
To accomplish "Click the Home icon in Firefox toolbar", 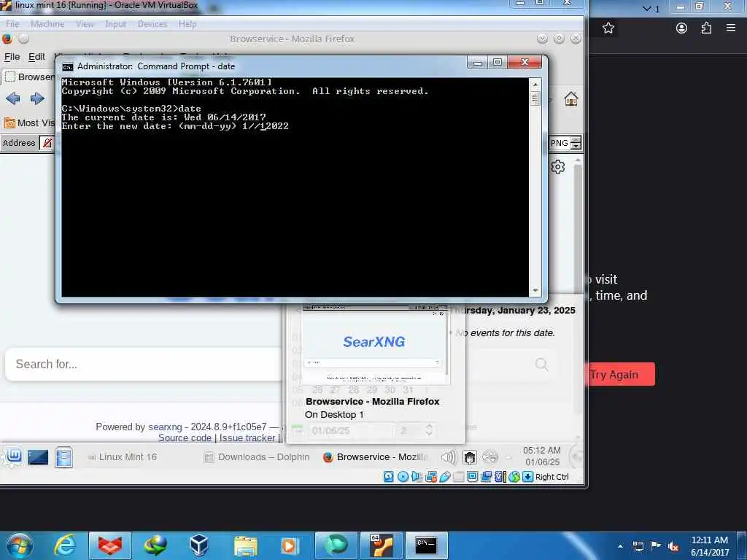I will [570, 98].
